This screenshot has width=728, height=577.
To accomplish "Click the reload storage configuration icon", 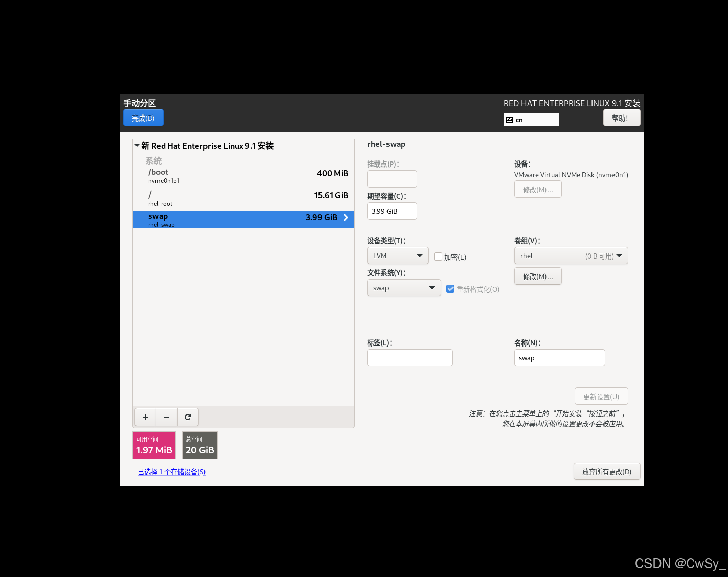I will click(188, 417).
